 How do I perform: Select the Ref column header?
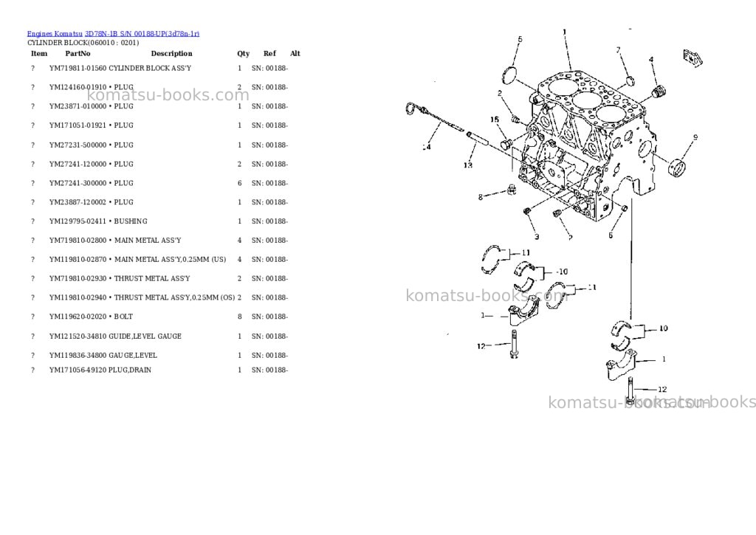(269, 53)
